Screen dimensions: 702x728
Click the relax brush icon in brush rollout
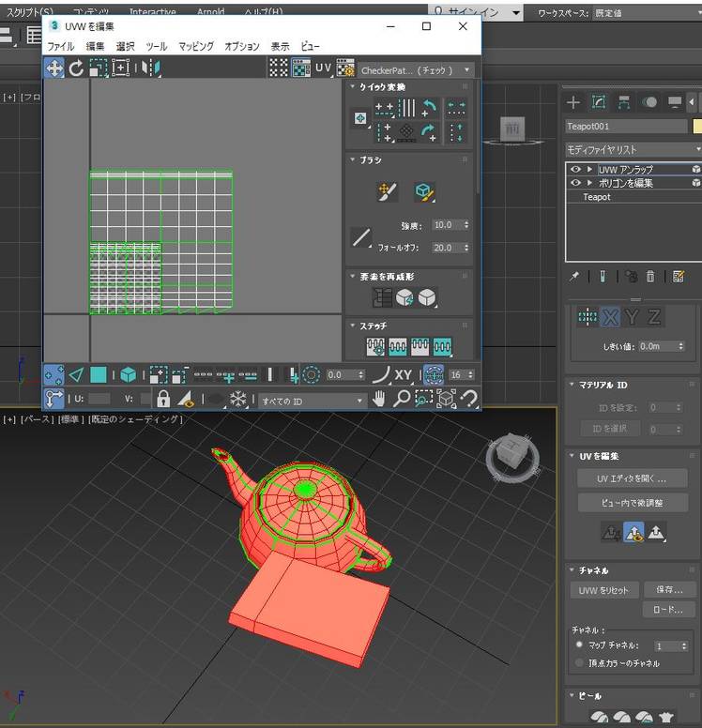pos(424,191)
